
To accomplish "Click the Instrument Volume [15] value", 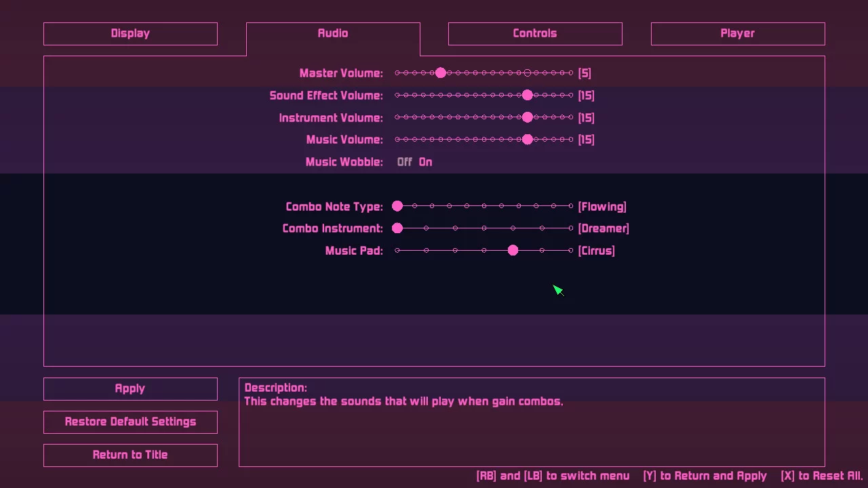I will coord(587,118).
